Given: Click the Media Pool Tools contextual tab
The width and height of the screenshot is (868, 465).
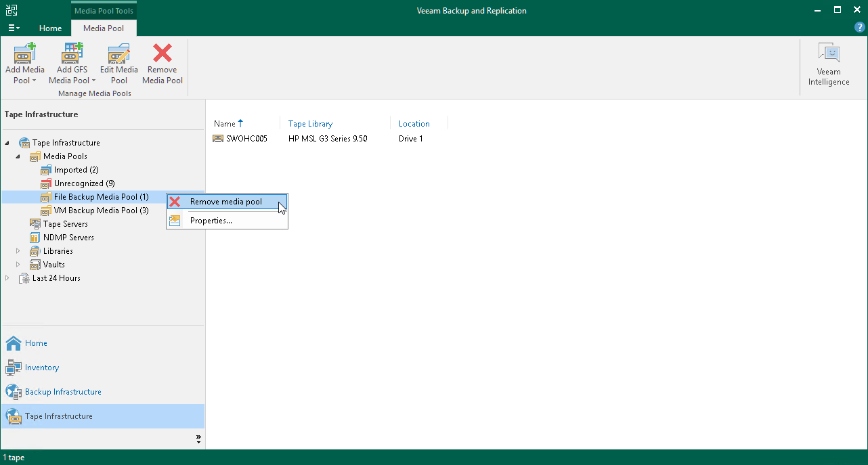Looking at the screenshot, I should tap(104, 11).
